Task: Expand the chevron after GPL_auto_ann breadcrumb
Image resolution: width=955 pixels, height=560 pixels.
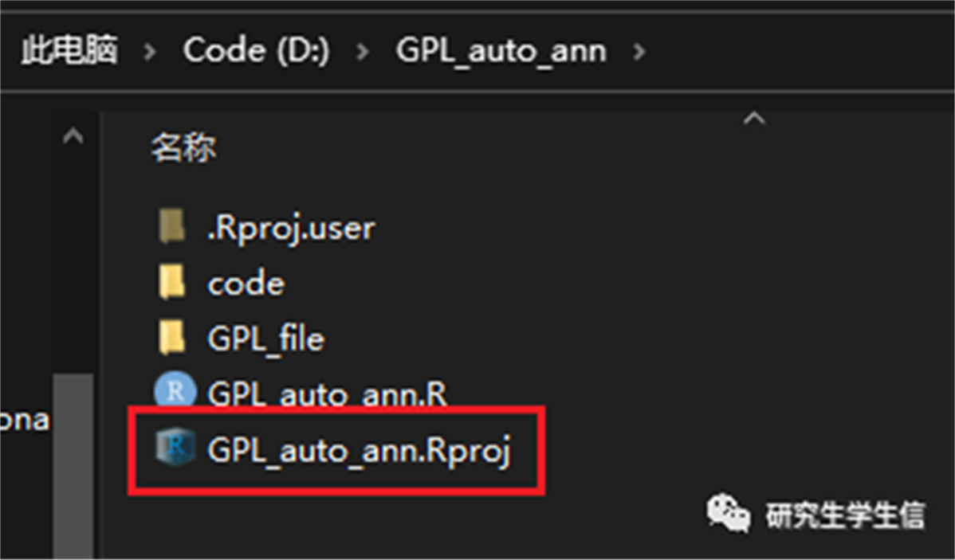Action: [639, 51]
